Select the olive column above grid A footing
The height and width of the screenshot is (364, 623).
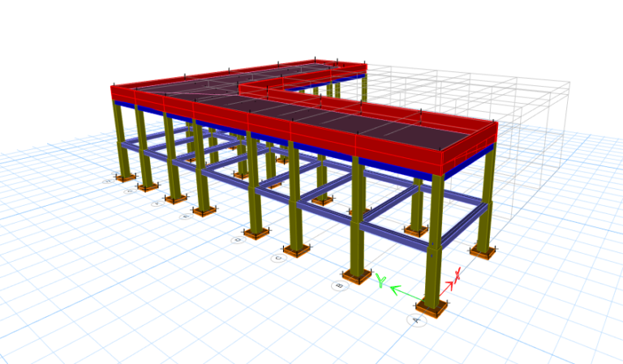[x=434, y=240]
